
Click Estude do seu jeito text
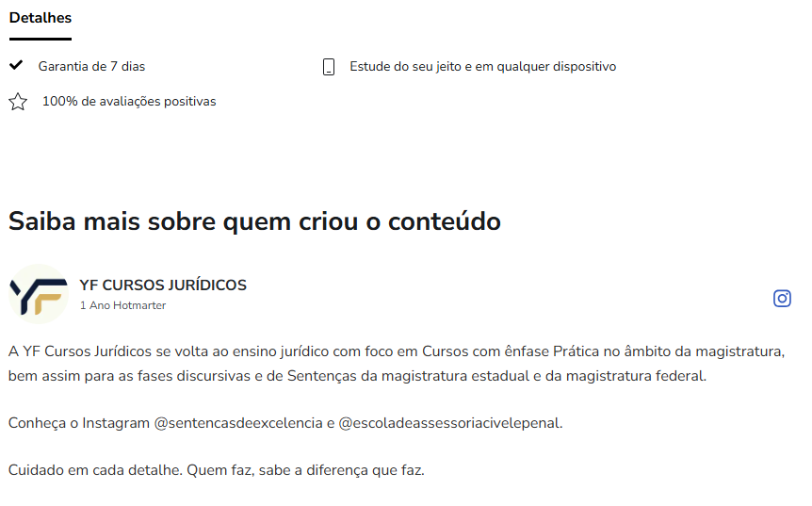[x=405, y=66]
